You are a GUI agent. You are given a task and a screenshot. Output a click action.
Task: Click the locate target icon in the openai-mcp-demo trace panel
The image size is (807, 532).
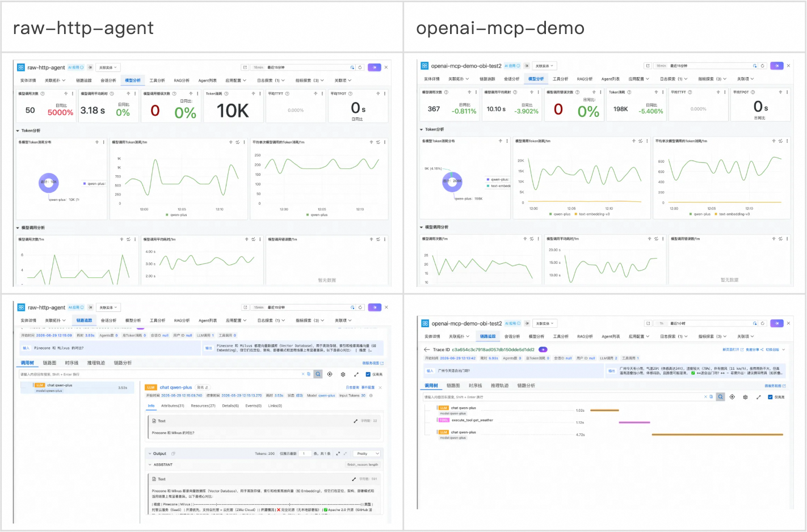(732, 397)
